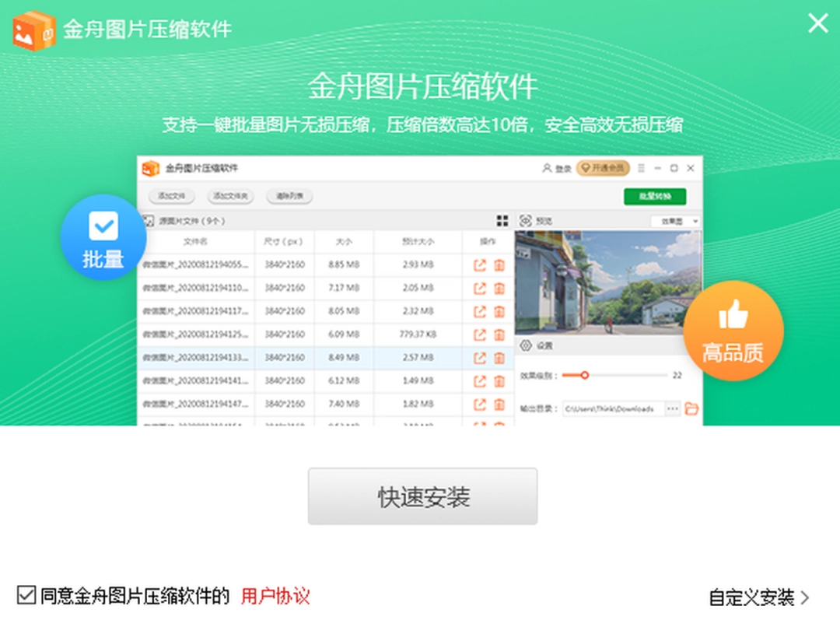The width and height of the screenshot is (840, 620).
Task: Click the 设置 settings panel icon
Action: pyautogui.click(x=527, y=344)
